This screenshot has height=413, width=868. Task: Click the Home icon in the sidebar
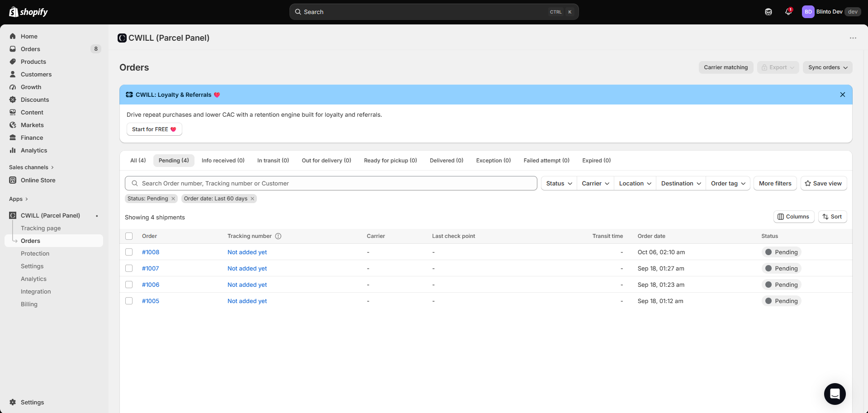(x=13, y=36)
